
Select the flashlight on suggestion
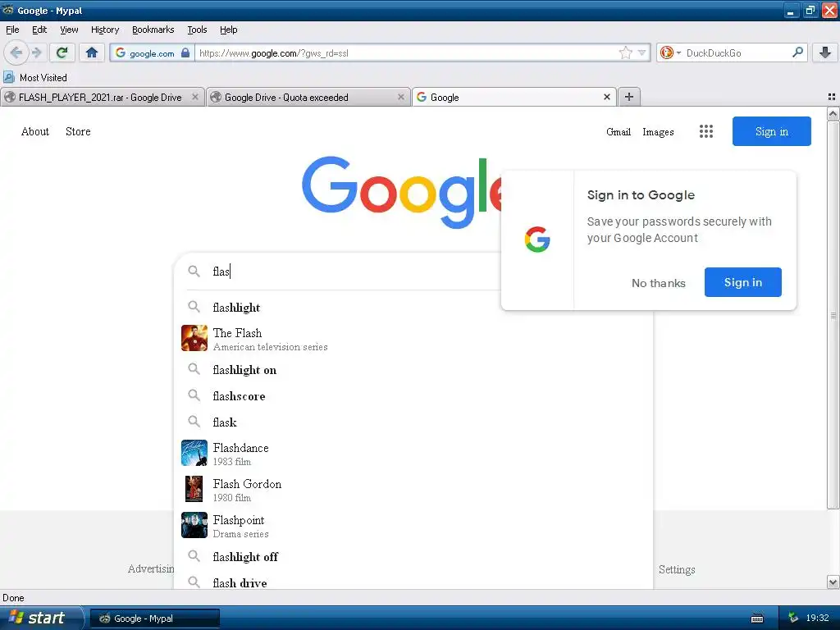pyautogui.click(x=413, y=370)
